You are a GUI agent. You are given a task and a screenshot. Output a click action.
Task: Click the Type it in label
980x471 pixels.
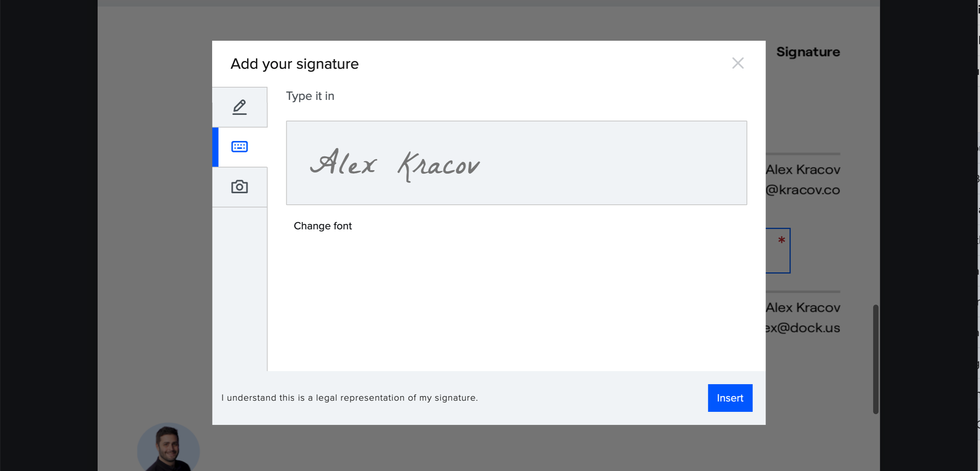point(310,96)
